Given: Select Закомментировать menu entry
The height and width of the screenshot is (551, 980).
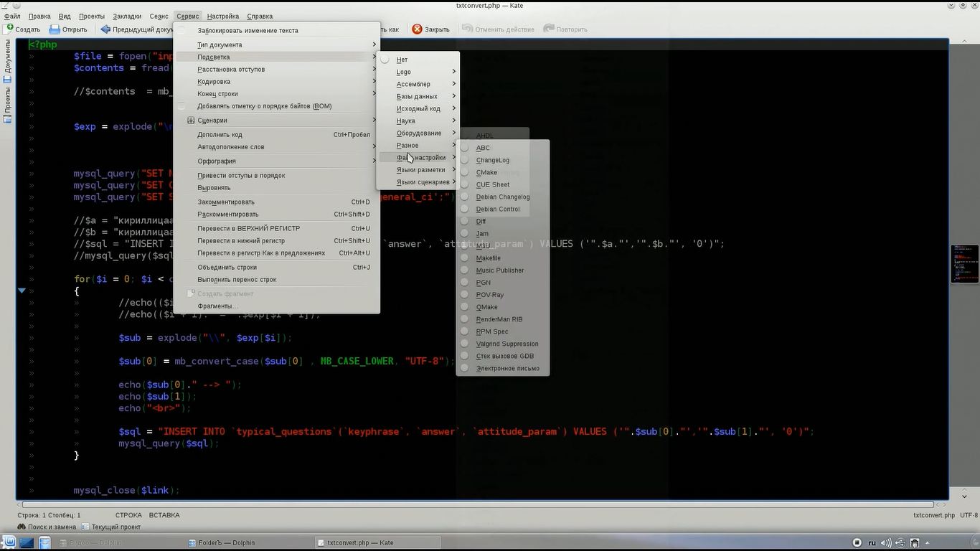Looking at the screenshot, I should 226,202.
